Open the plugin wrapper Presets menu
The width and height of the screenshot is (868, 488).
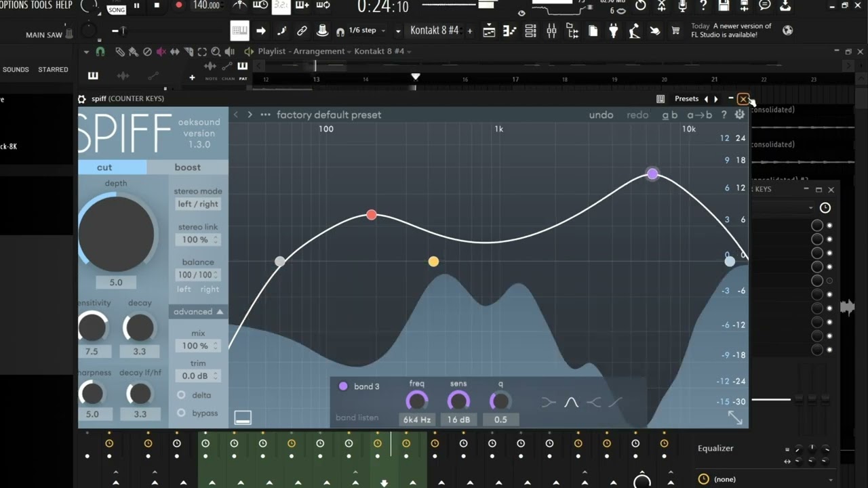coord(686,99)
